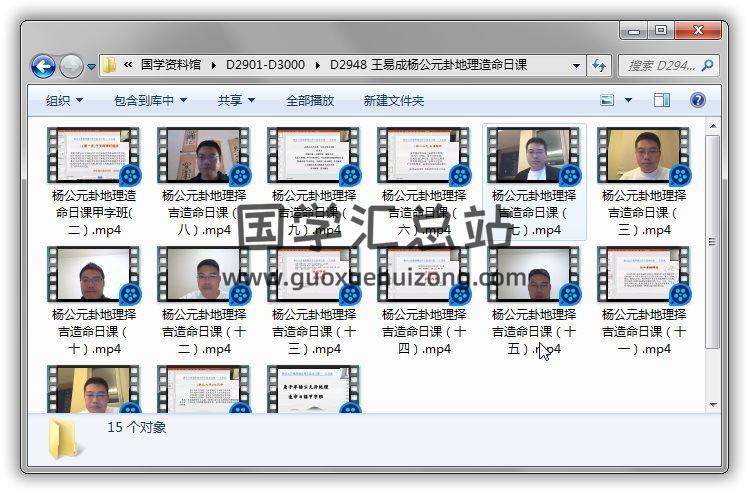Image resolution: width=749 pixels, height=494 pixels.
Task: Click into the search box
Action: [x=660, y=66]
